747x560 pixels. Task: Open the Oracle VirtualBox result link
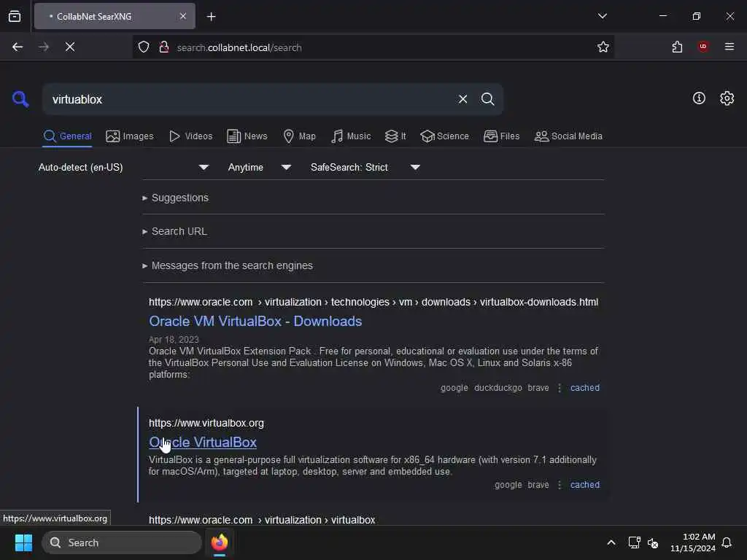203,443
